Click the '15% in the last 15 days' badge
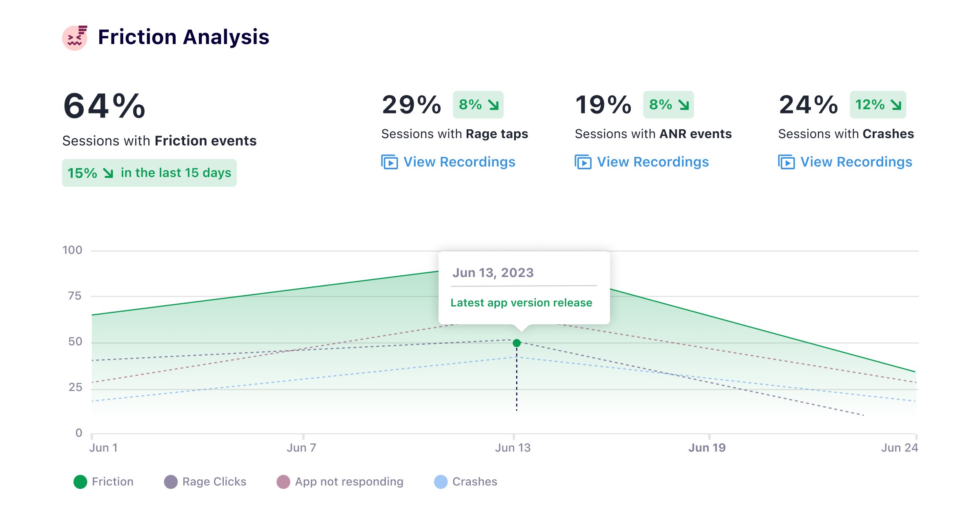980x514 pixels. [149, 173]
